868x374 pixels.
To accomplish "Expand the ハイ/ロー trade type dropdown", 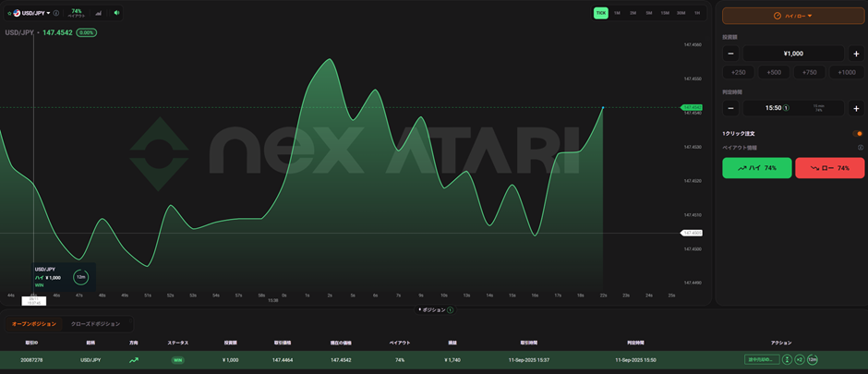I will 792,16.
